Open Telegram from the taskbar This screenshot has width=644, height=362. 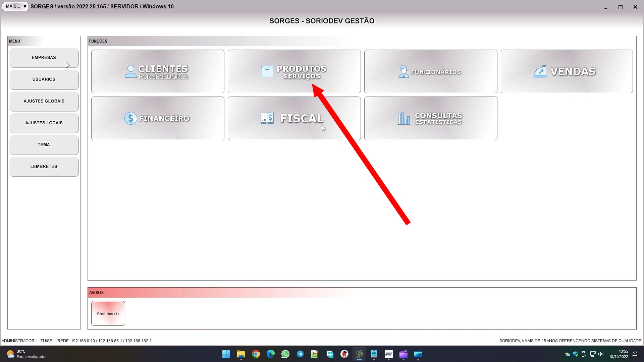(300, 354)
